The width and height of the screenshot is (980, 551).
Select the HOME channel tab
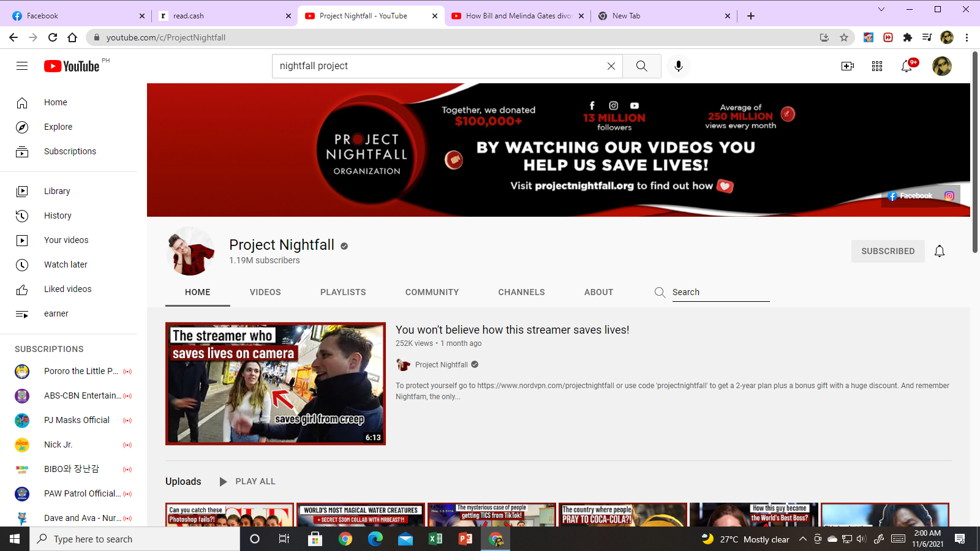coord(197,292)
